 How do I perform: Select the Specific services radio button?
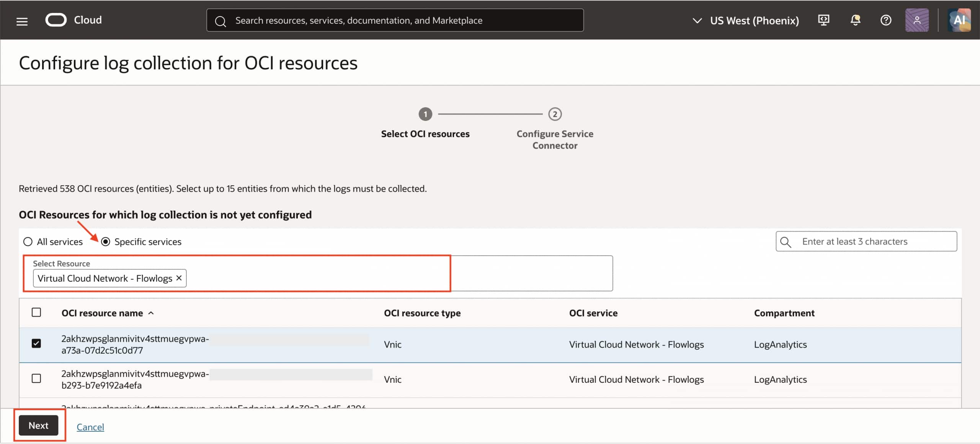pos(106,242)
